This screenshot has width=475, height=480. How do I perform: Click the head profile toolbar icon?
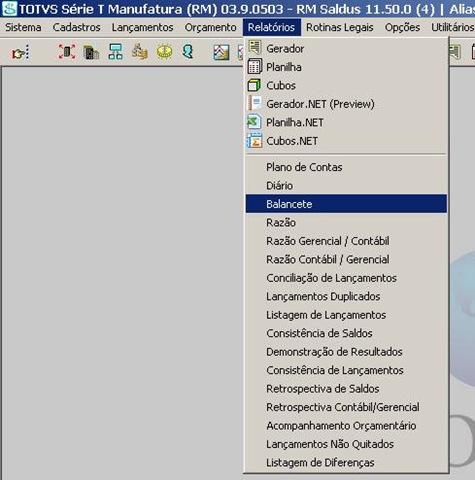188,52
